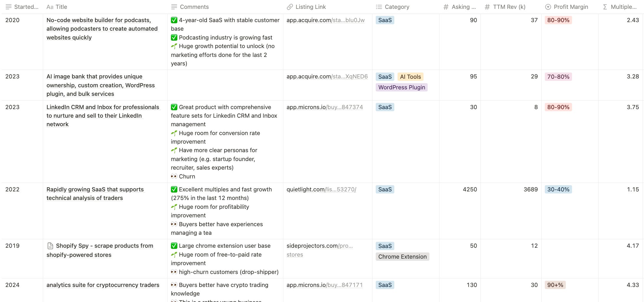Select the AI Tools tag
This screenshot has height=302, width=644.
click(x=410, y=76)
